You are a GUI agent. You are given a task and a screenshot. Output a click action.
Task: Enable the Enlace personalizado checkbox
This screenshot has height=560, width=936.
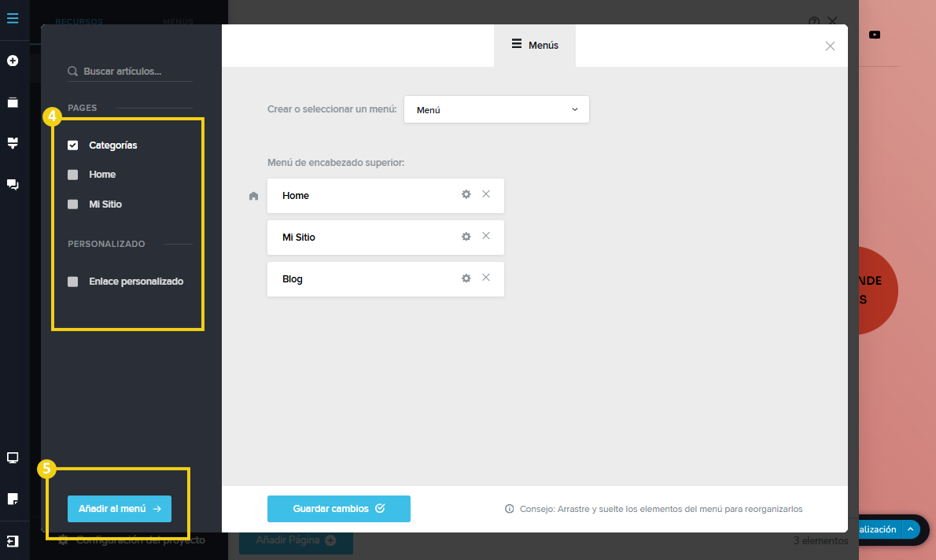[73, 282]
